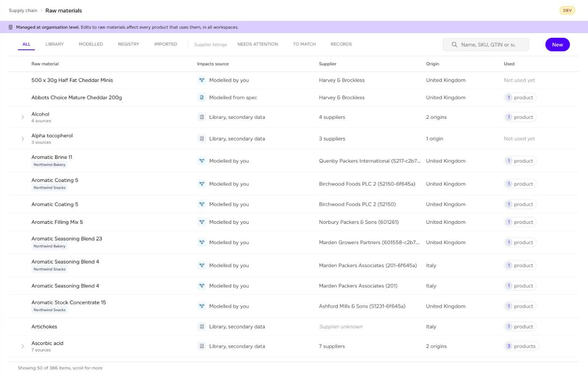The image size is (588, 374).
Task: Click the Supplier unknown cell for Artichokes
Action: [341, 327]
